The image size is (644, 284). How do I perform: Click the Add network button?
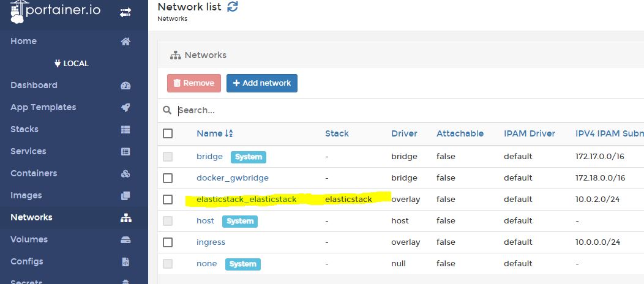[262, 83]
